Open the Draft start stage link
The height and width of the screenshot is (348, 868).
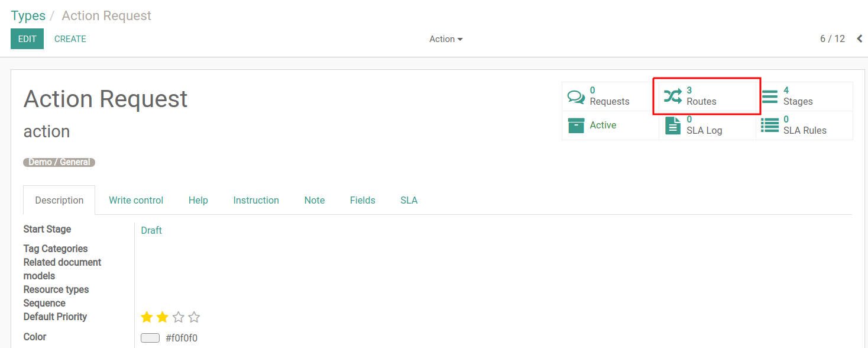coord(151,230)
